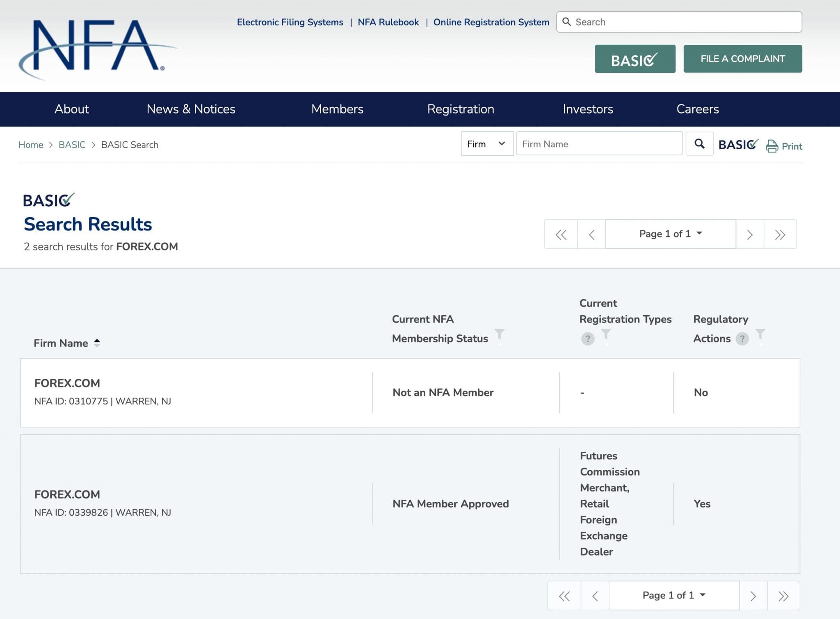Screen dimensions: 840x619
Task: Go to the previous page using the top pagination
Action: [x=591, y=234]
